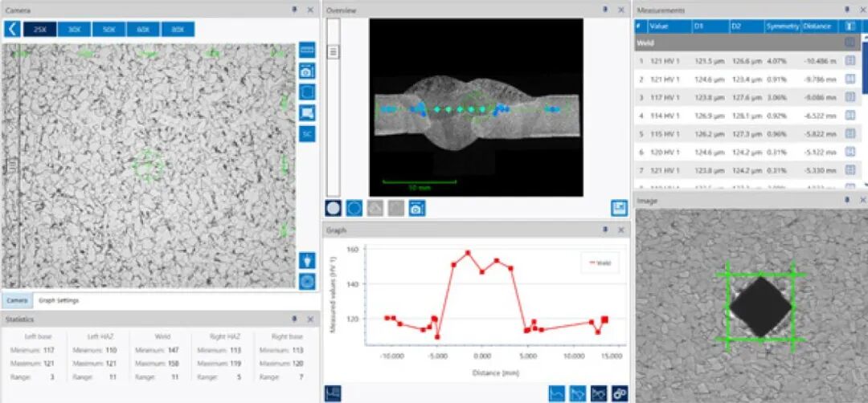Viewport: 868px width, 403px height.
Task: Select the 25X objective button
Action: tap(39, 30)
